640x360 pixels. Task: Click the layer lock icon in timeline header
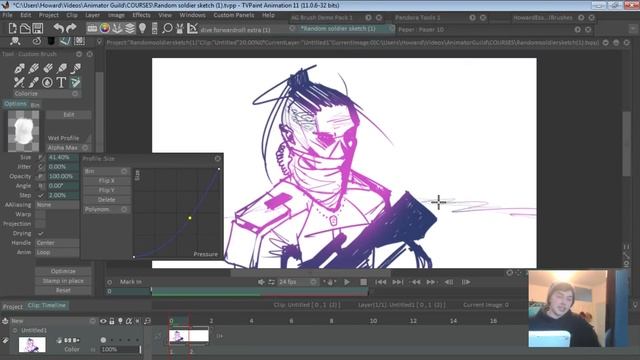coord(112,321)
